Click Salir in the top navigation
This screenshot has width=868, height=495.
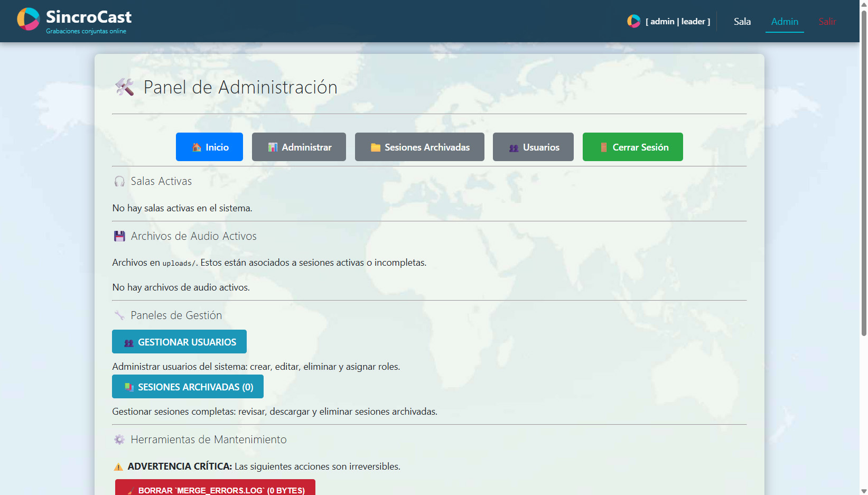[827, 22]
